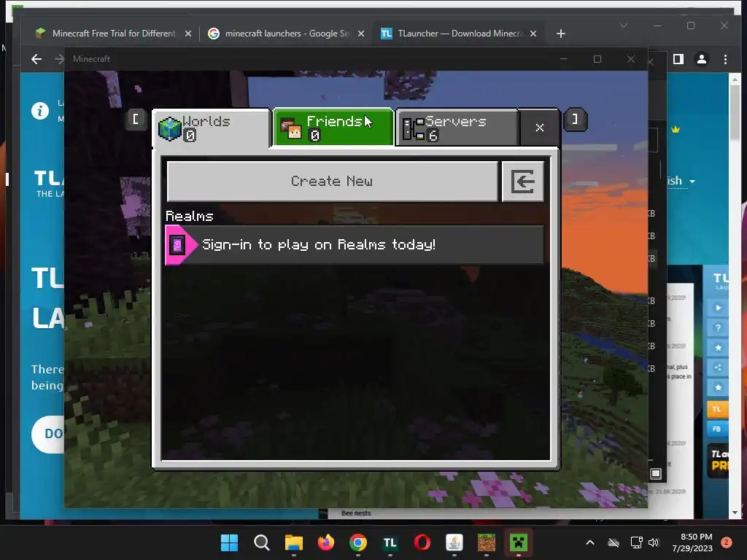Go back in Chrome browser
747x560 pixels.
36,59
